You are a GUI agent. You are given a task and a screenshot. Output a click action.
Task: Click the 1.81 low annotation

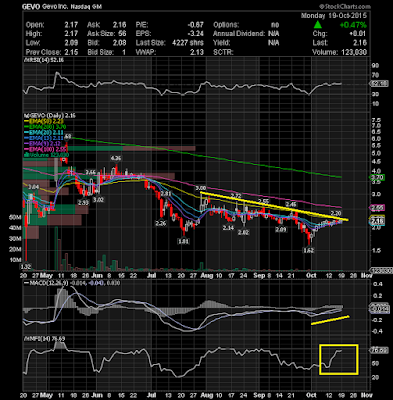(184, 241)
